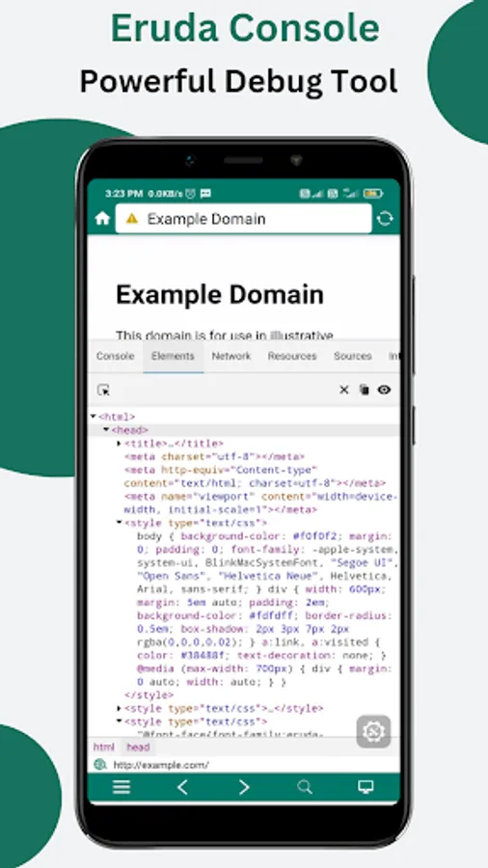Viewport: 488px width, 868px height.
Task: Tap the globe icon beside the URL
Action: pyautogui.click(x=100, y=765)
